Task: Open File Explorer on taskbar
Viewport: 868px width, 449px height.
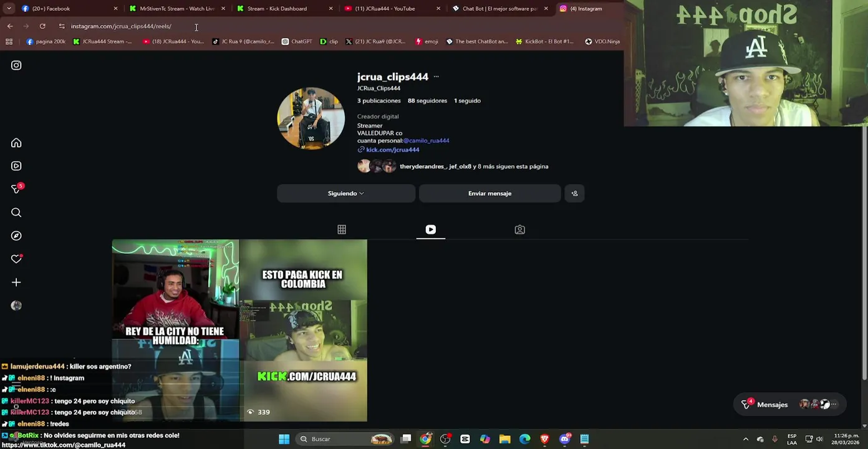Action: [505, 439]
